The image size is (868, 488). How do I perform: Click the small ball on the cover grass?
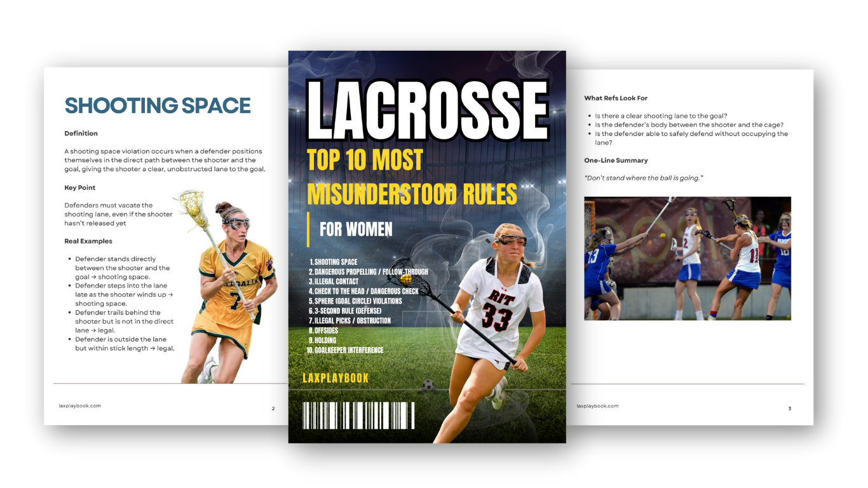428,384
